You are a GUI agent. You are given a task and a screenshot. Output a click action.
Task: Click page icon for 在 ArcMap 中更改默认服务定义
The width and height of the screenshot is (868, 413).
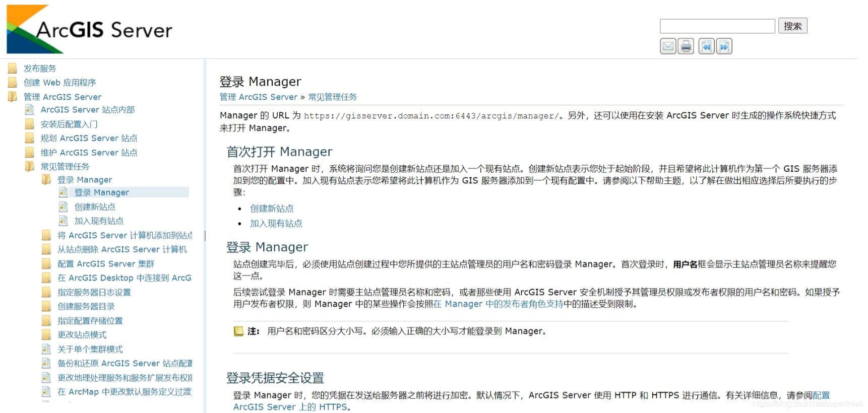[46, 391]
